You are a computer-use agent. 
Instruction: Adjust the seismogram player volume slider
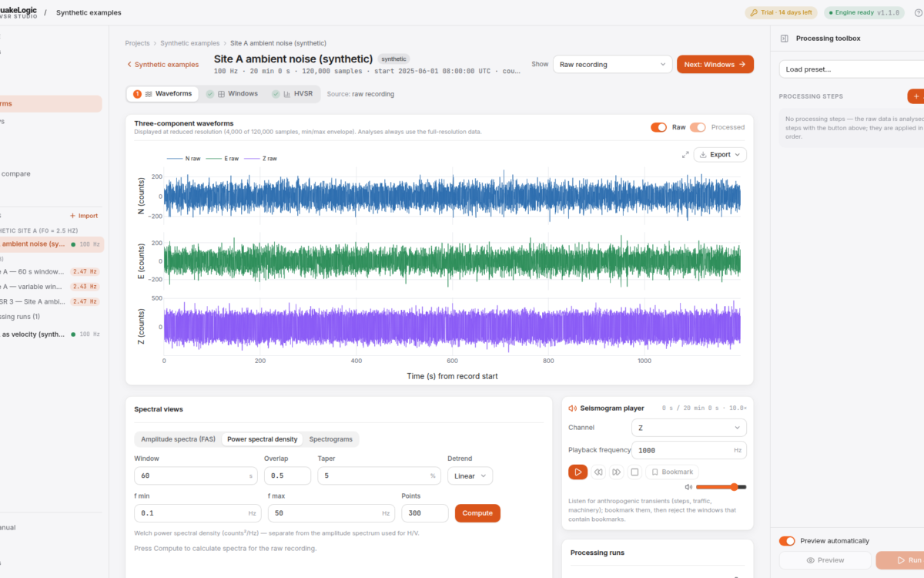[721, 487]
